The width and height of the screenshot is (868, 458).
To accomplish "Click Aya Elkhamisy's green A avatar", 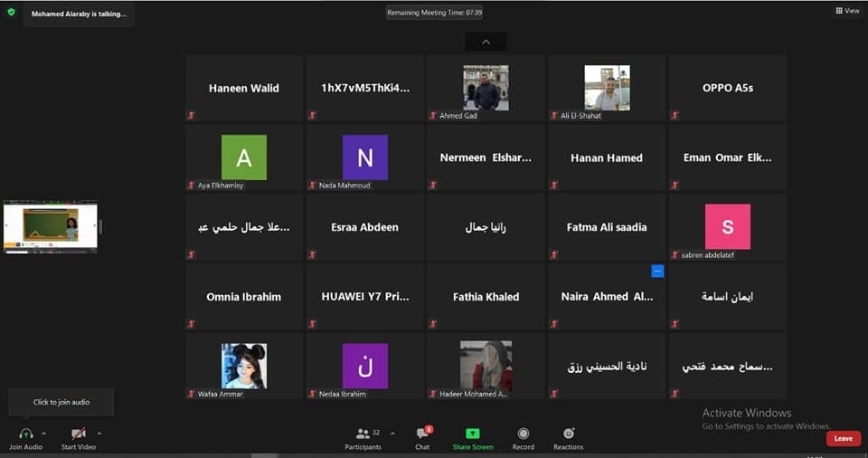I will point(244,157).
